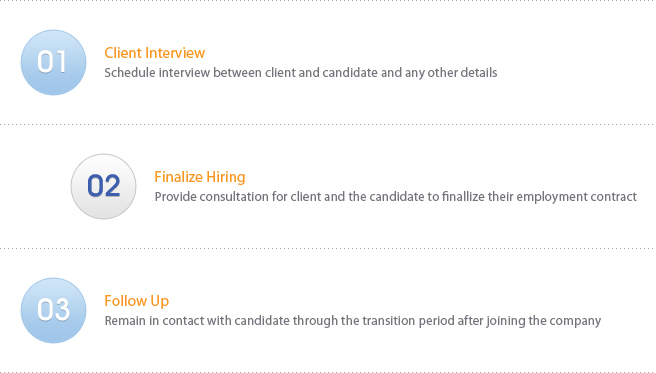
Task: Click dotted divider below Finalize Hiring section
Action: click(x=328, y=248)
